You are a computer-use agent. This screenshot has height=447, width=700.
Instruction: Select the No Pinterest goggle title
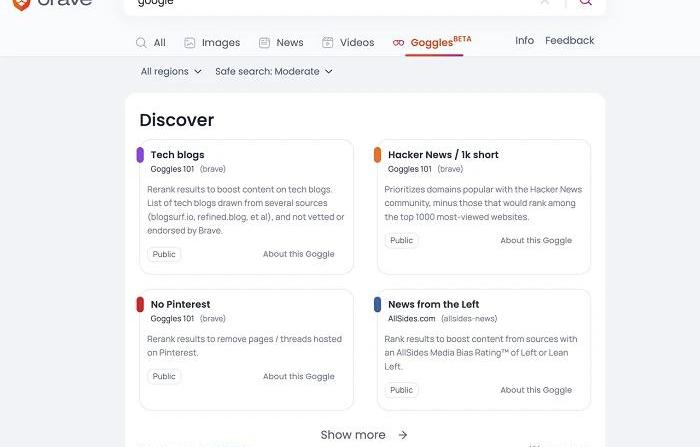tap(180, 304)
